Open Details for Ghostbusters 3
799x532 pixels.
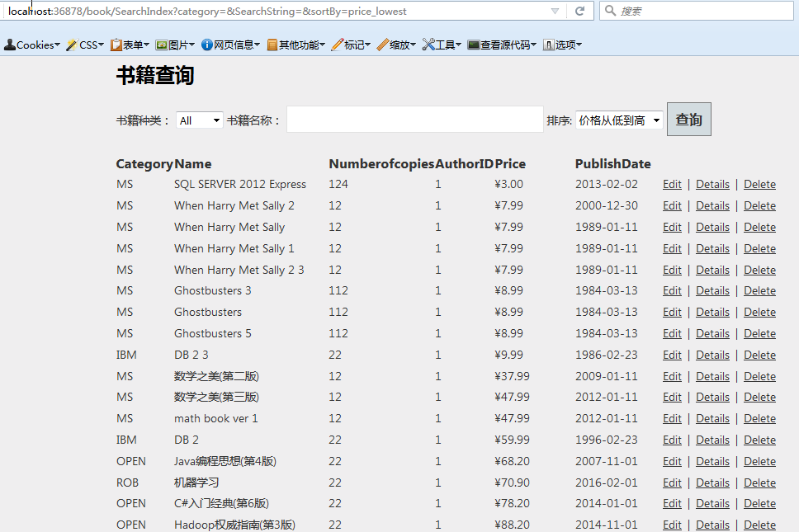click(x=712, y=290)
